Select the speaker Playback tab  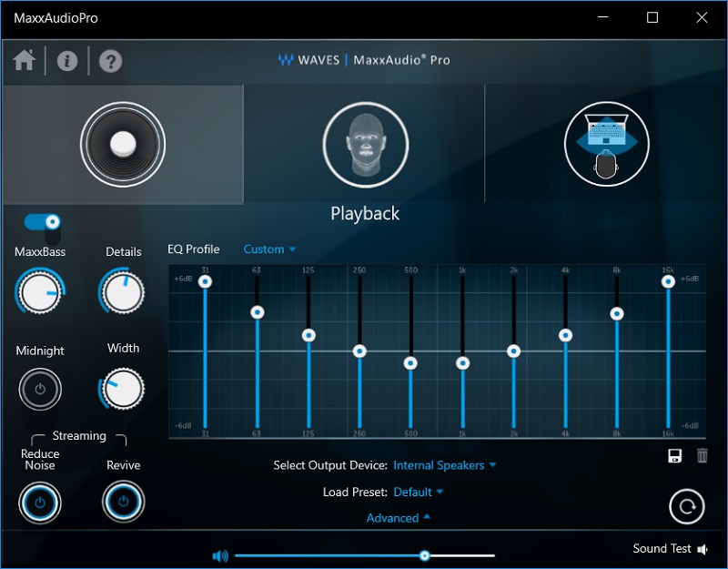pos(123,145)
